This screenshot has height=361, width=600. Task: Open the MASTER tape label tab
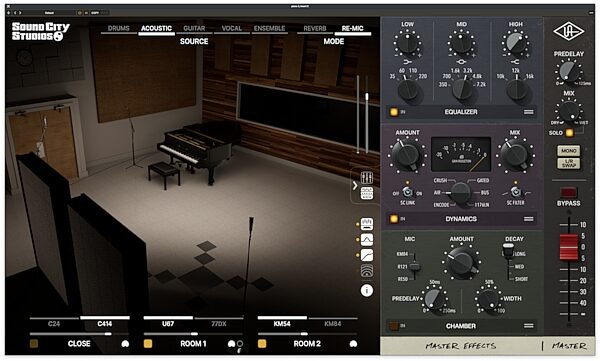point(569,346)
